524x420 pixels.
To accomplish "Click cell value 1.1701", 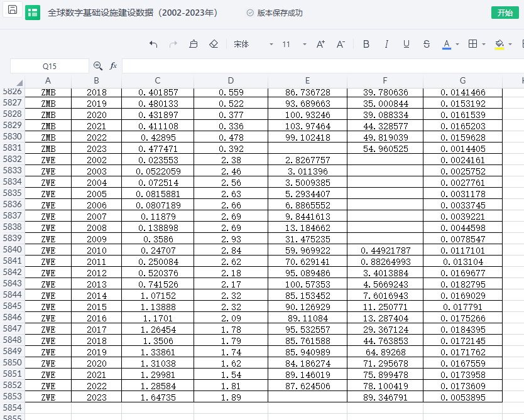I will click(x=158, y=318).
